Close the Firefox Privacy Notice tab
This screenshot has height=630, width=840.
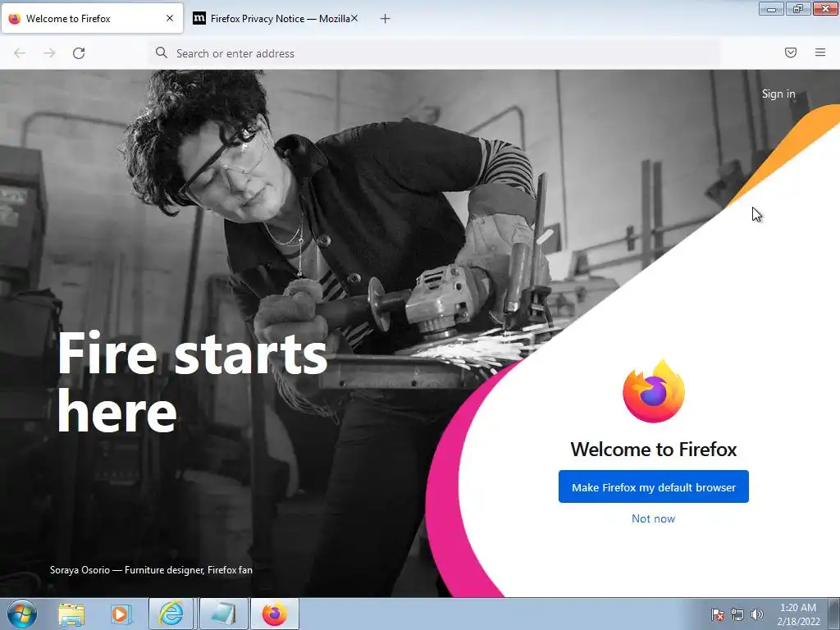click(x=354, y=18)
